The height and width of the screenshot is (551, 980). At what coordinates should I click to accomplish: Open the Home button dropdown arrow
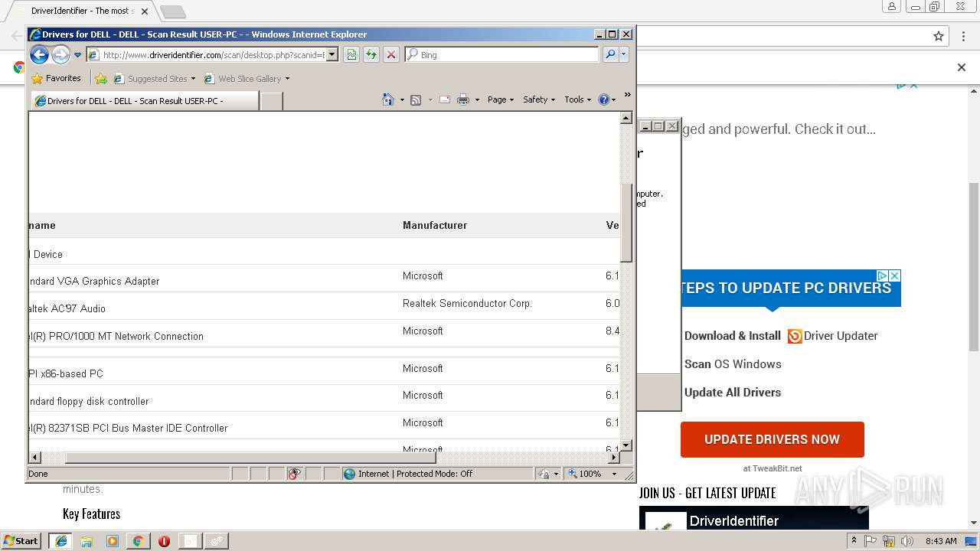(402, 99)
